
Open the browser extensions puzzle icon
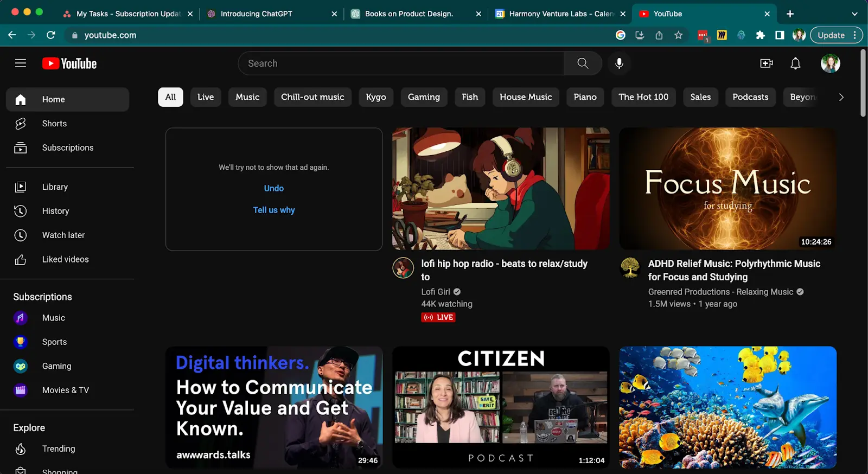(x=760, y=35)
